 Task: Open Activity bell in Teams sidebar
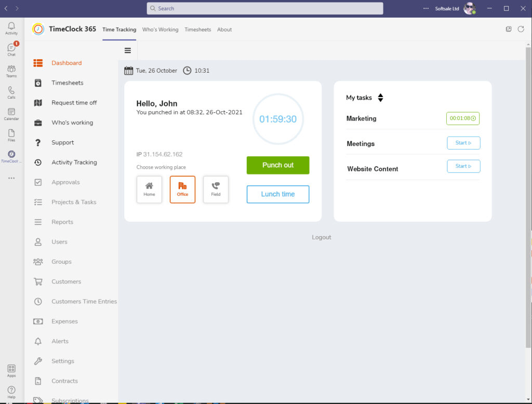click(11, 28)
